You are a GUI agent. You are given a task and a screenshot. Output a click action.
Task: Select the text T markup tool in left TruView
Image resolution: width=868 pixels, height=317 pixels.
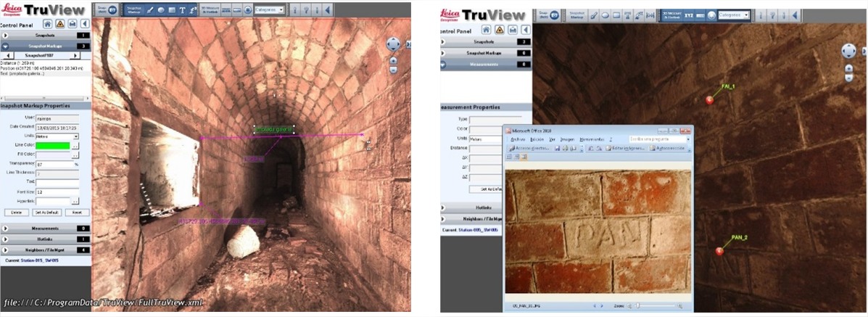click(182, 10)
